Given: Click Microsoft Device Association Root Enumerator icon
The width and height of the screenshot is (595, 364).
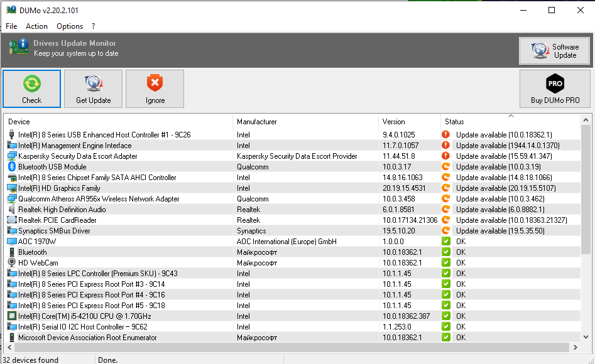Looking at the screenshot, I should pos(12,337).
